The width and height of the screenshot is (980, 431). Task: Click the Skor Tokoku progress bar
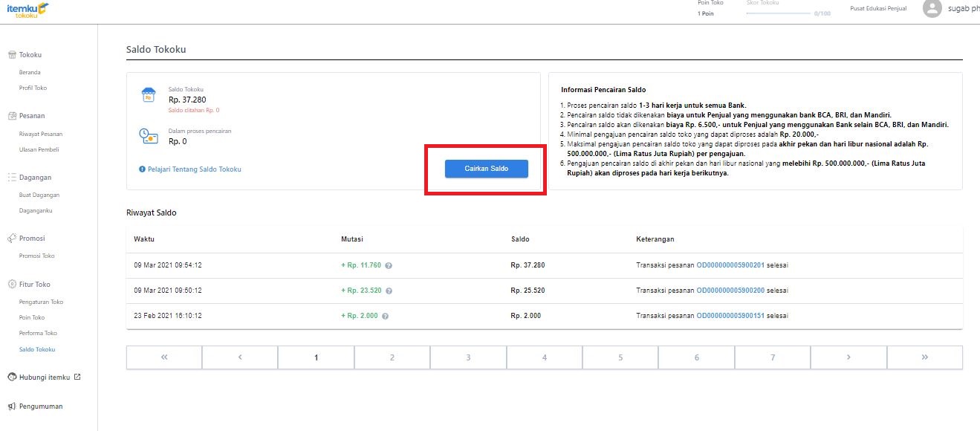coord(778,13)
